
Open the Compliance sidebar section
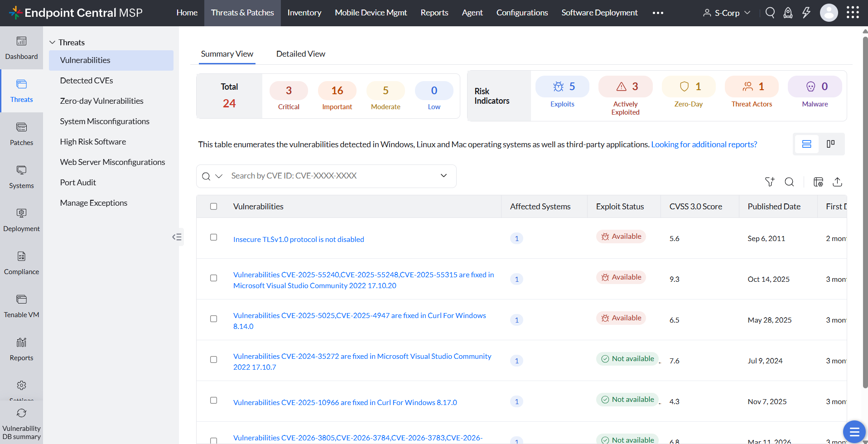point(21,263)
